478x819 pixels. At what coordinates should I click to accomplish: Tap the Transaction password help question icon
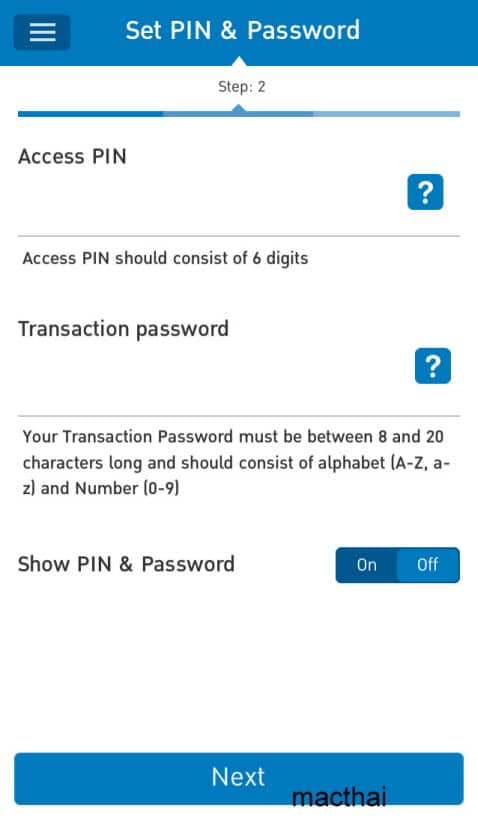tap(433, 366)
